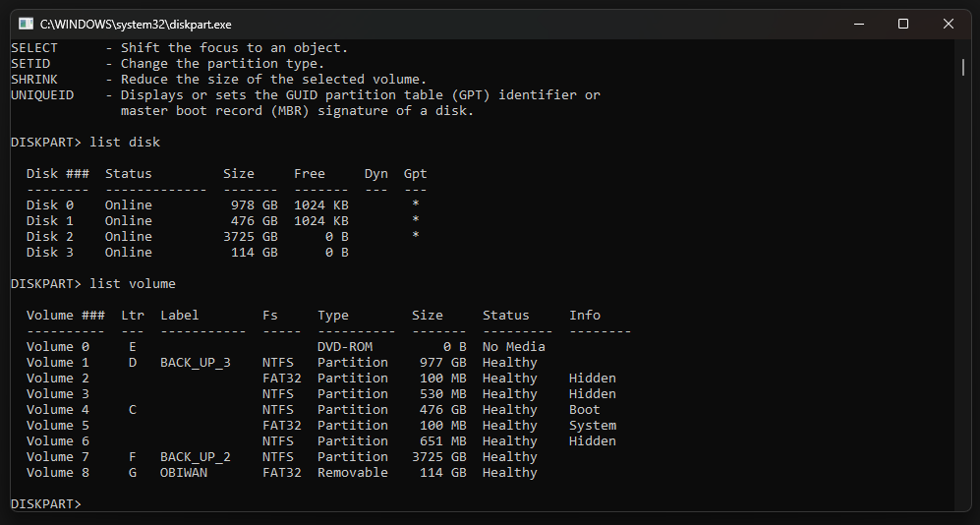The height and width of the screenshot is (525, 980).
Task: Click the BACK_UP_2 volume label
Action: (196, 457)
